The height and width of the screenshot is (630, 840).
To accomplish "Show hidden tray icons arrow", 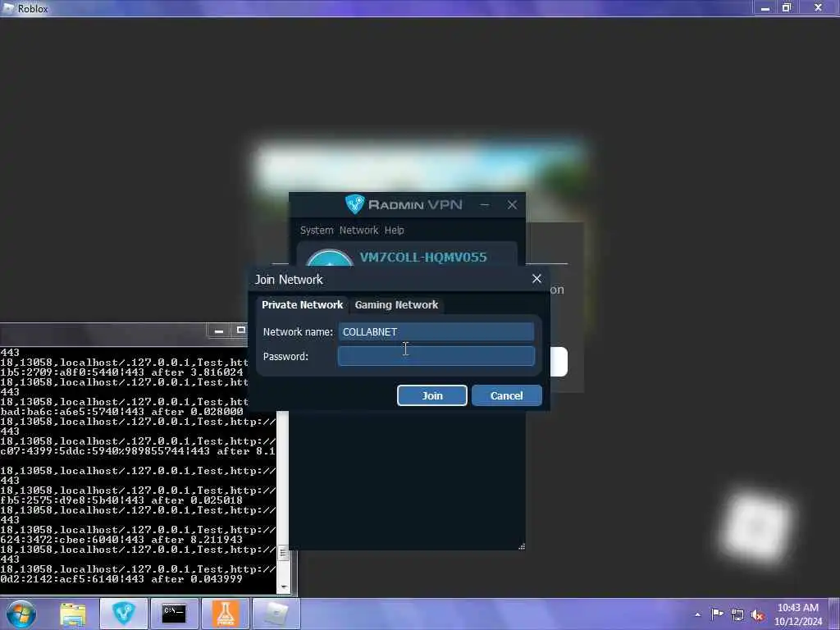I will (697, 614).
